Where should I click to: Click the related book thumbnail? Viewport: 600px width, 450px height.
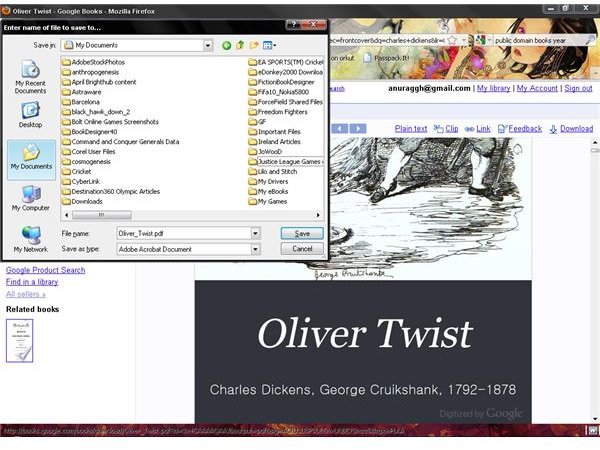pyautogui.click(x=20, y=341)
